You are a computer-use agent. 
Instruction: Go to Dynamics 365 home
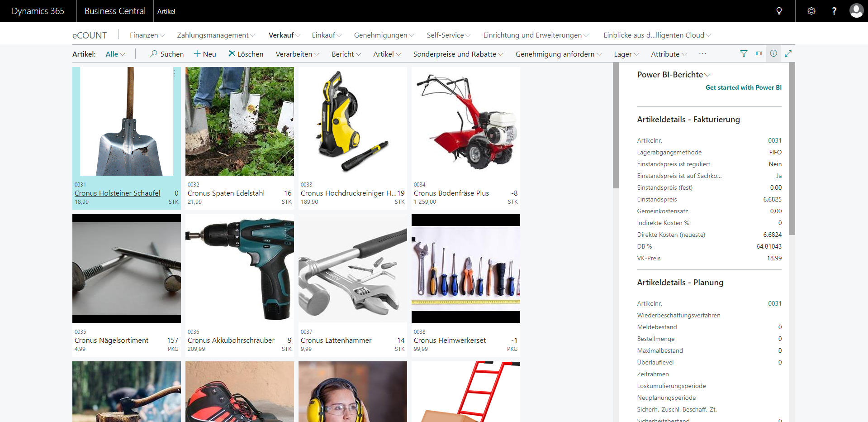(38, 11)
